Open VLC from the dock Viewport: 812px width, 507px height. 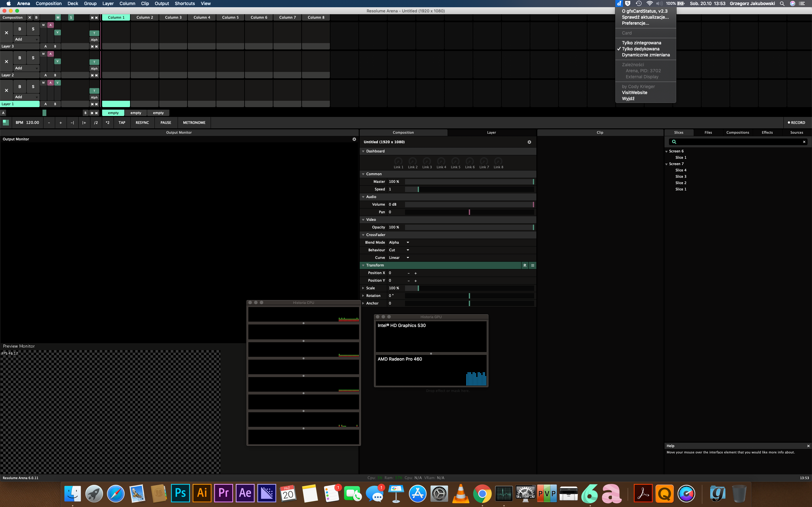(460, 494)
